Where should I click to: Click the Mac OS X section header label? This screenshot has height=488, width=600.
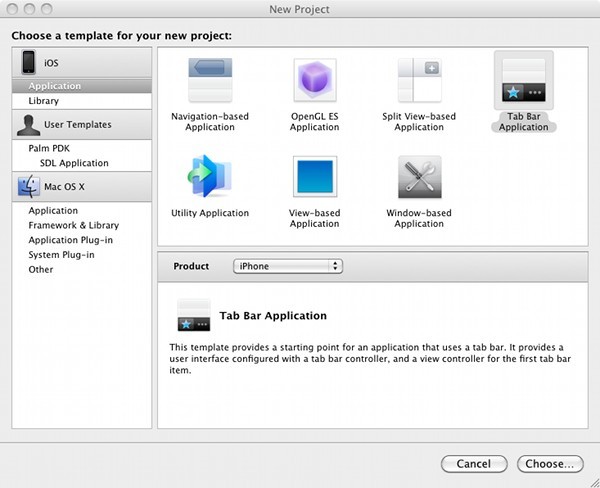(x=64, y=187)
